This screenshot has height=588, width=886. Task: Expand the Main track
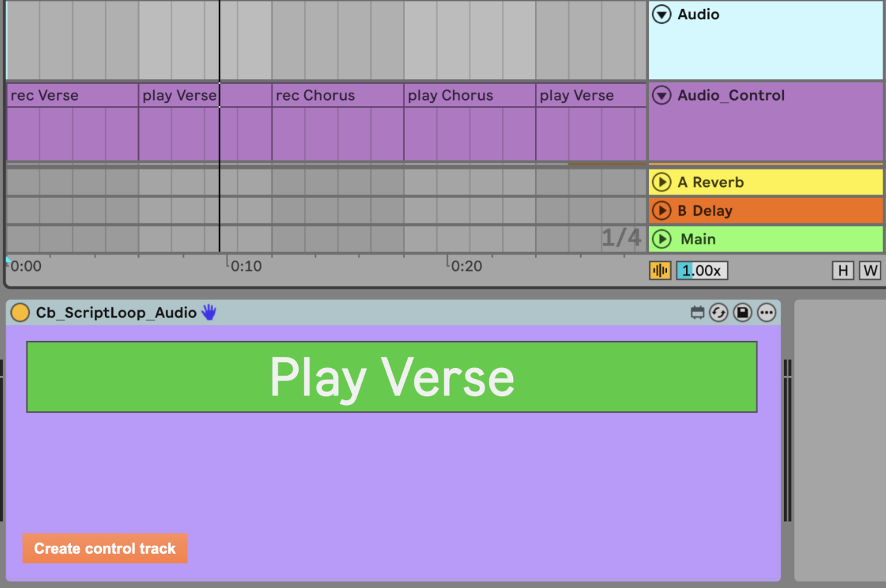(661, 240)
